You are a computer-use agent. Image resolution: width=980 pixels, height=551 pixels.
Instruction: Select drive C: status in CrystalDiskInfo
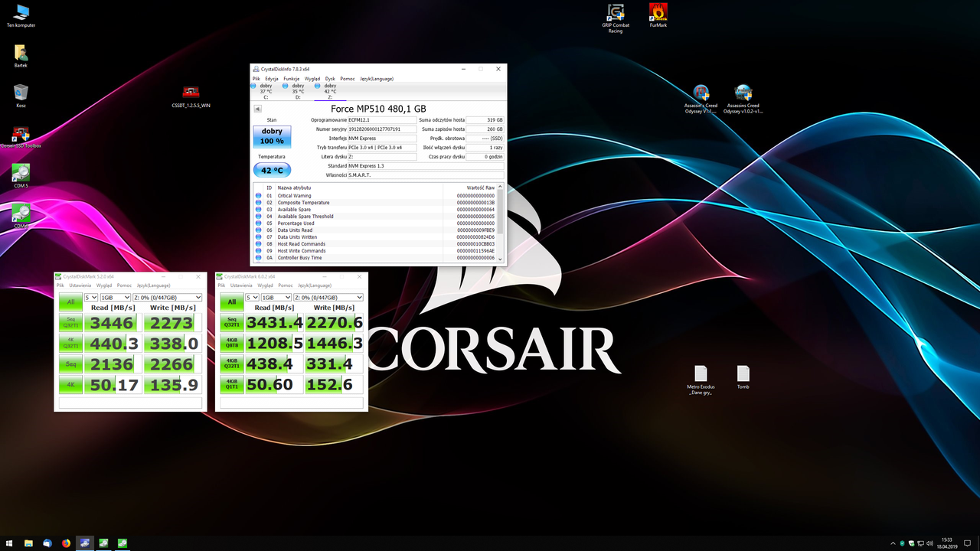click(265, 91)
